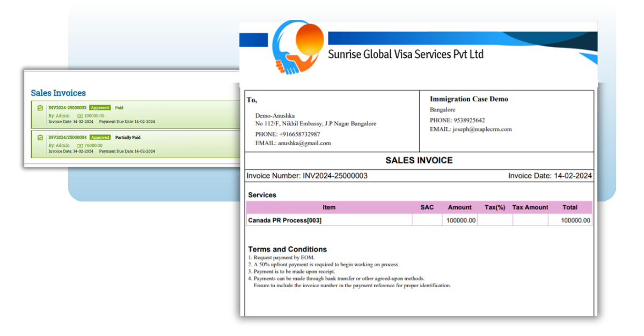Toggle the Approved status on invoice INV2024-25000003
The image size is (644, 336).
point(99,107)
